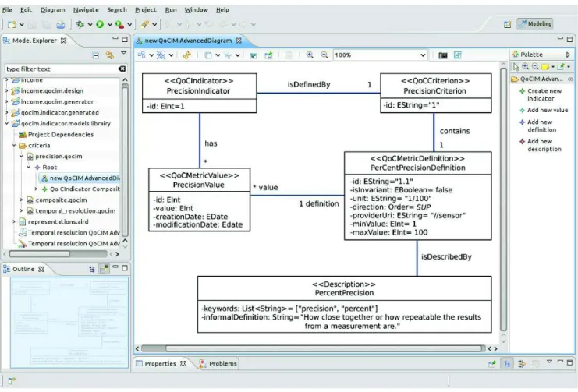This screenshot has width=578, height=392.
Task: Switch to the Problems tab
Action: pyautogui.click(x=218, y=364)
